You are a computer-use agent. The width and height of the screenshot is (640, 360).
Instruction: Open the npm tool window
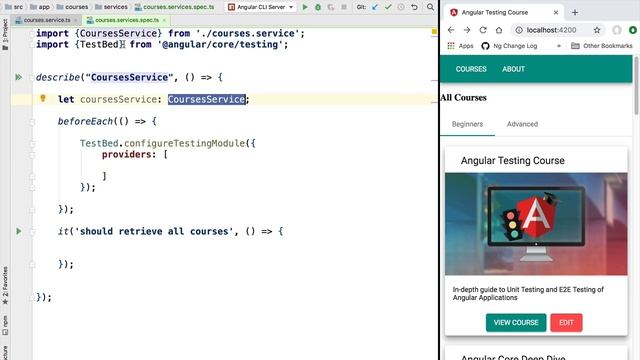pyautogui.click(x=5, y=325)
